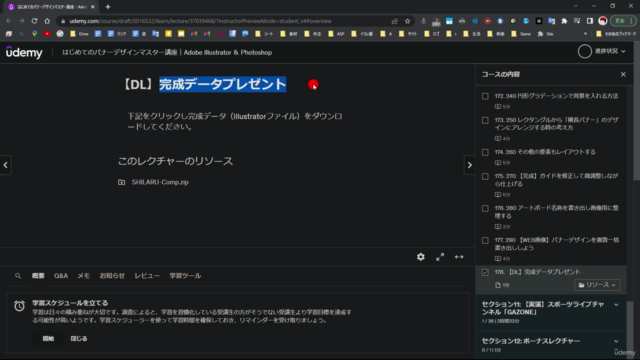
Task: Open the settings gear icon below the lecture
Action: [421, 257]
